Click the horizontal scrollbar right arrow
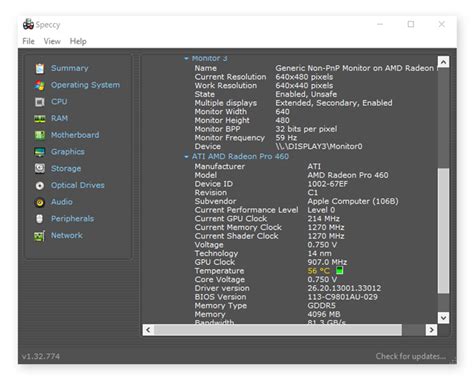Image resolution: width=474 pixels, height=382 pixels. pyautogui.click(x=431, y=330)
